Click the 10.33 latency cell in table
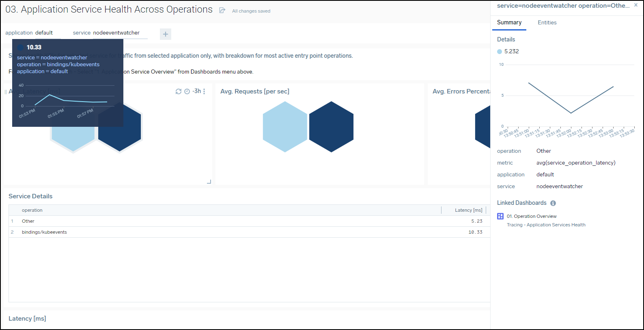This screenshot has height=330, width=644. (x=475, y=232)
